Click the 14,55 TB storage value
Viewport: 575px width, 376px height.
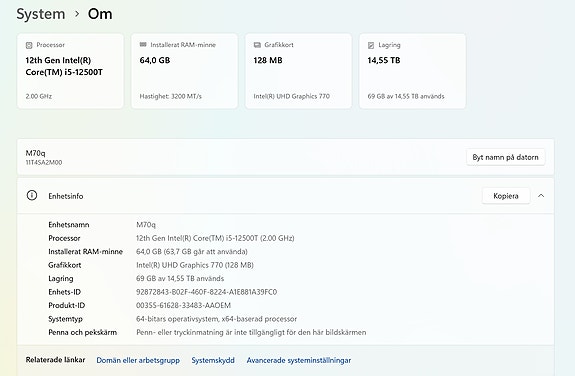click(384, 60)
